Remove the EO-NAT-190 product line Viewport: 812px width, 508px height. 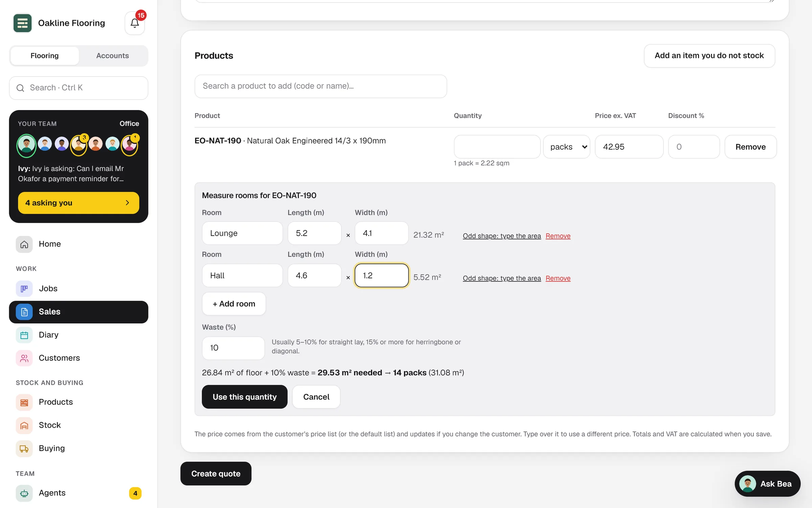coord(750,147)
